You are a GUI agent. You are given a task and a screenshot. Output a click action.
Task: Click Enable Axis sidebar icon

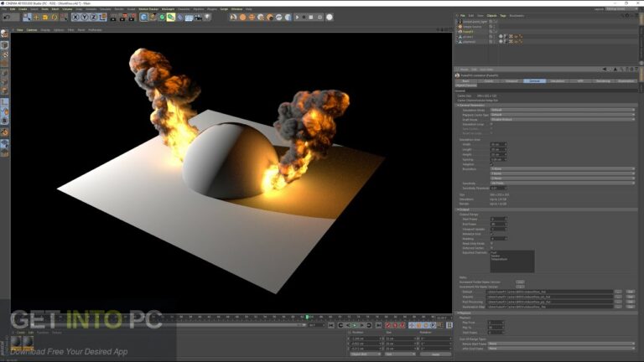pos(4,101)
